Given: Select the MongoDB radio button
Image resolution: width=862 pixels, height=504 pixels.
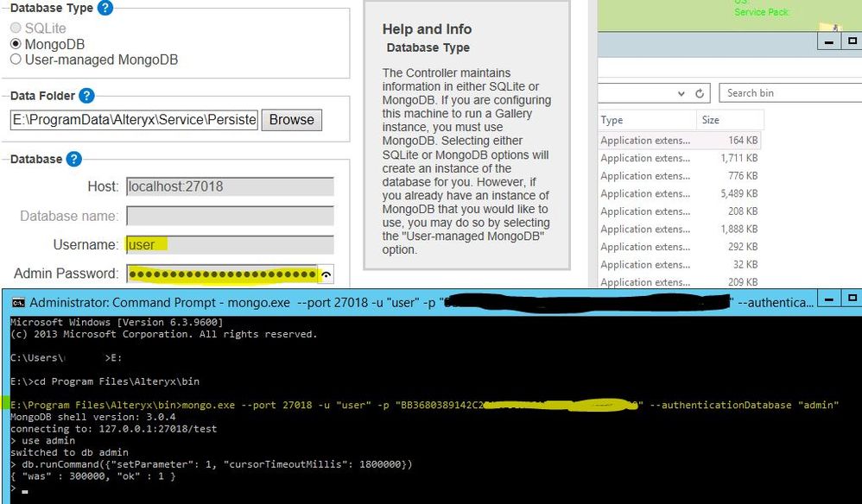Looking at the screenshot, I should pyautogui.click(x=16, y=43).
